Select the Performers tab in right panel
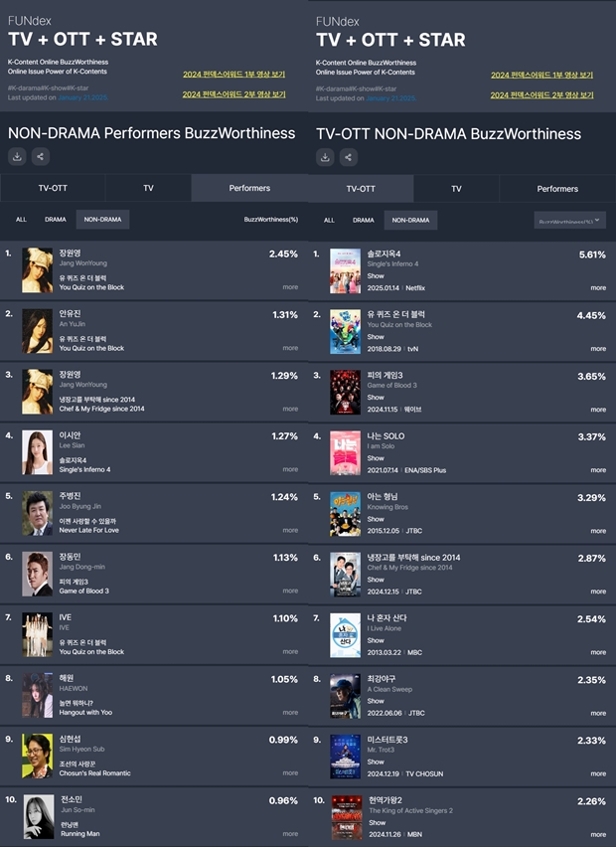The image size is (616, 847). point(557,189)
